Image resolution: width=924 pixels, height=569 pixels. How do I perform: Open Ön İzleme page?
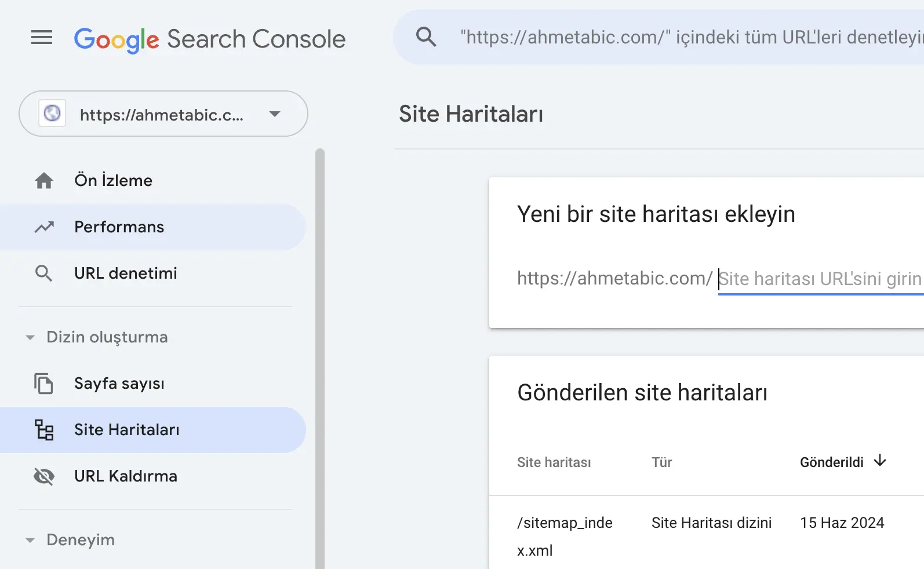153,181
